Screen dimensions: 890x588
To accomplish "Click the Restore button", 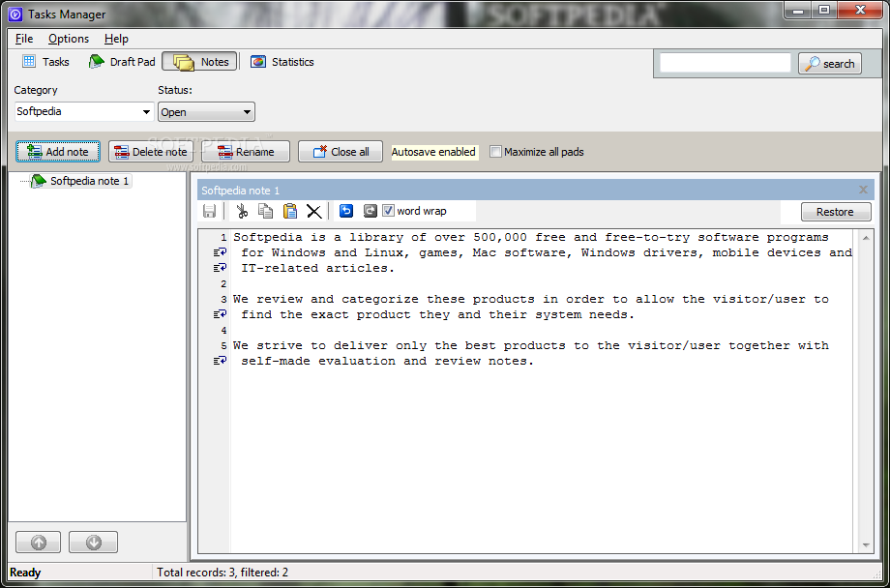I will coord(836,212).
